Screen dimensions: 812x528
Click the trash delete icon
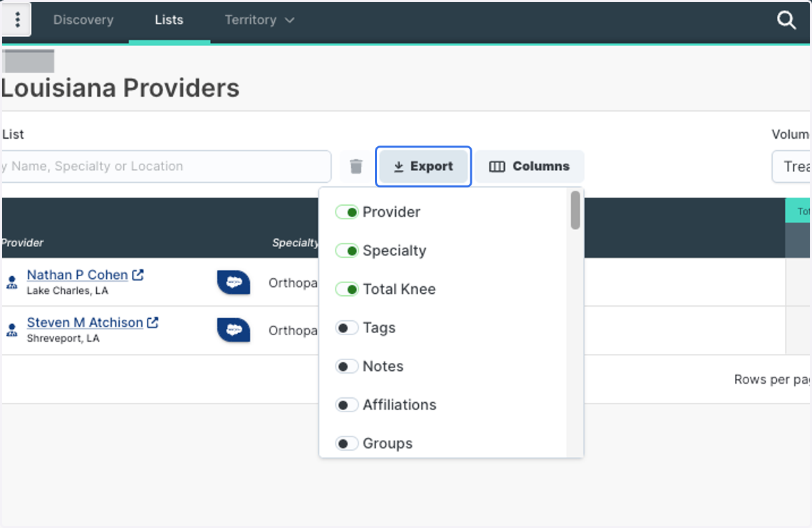(356, 167)
